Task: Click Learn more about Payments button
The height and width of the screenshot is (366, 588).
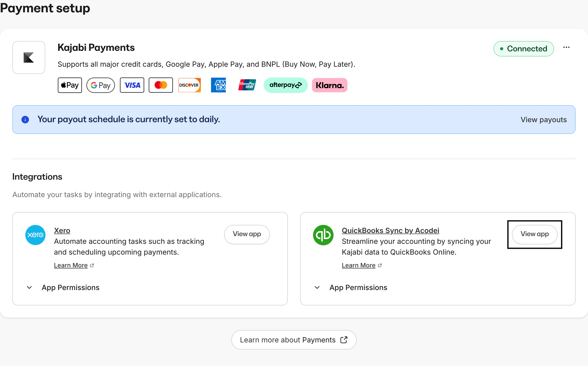Action: [x=294, y=340]
